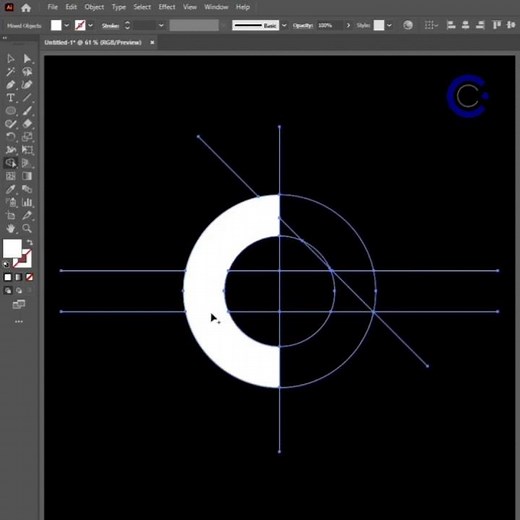Select the Shape Builder tool
The height and width of the screenshot is (520, 520).
(11, 163)
